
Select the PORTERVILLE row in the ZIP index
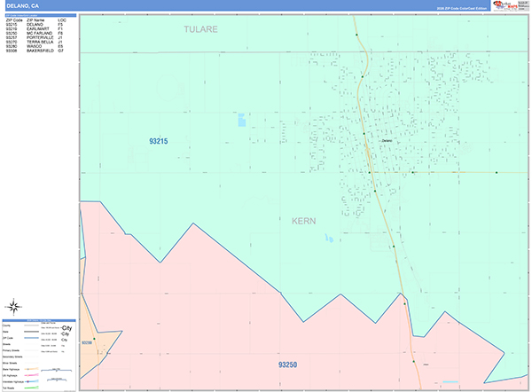[x=35, y=37]
